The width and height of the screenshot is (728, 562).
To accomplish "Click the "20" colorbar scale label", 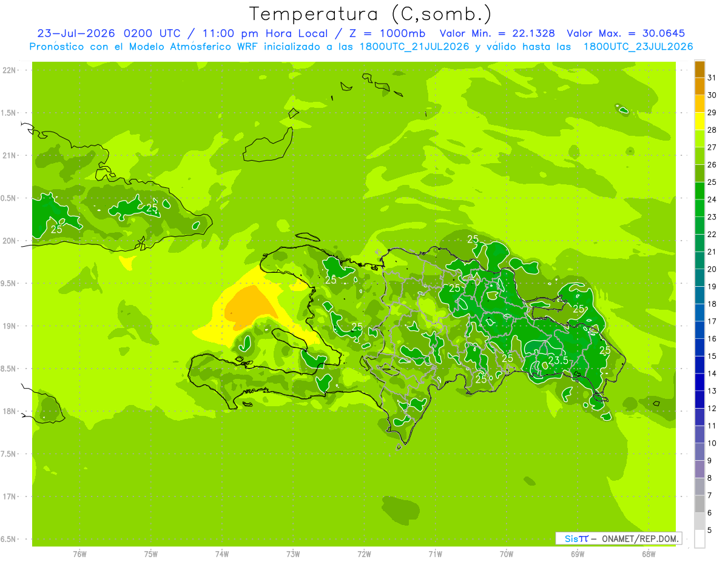I will 712,269.
